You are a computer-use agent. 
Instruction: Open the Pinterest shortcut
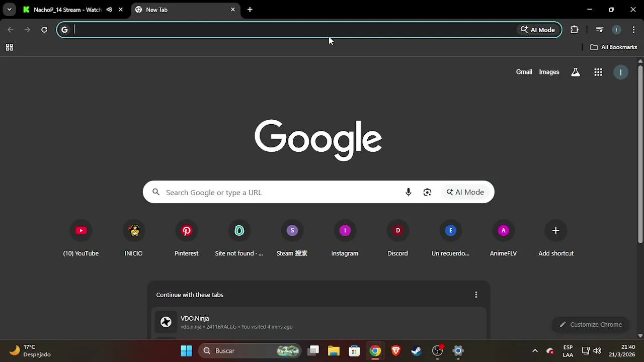point(187,238)
